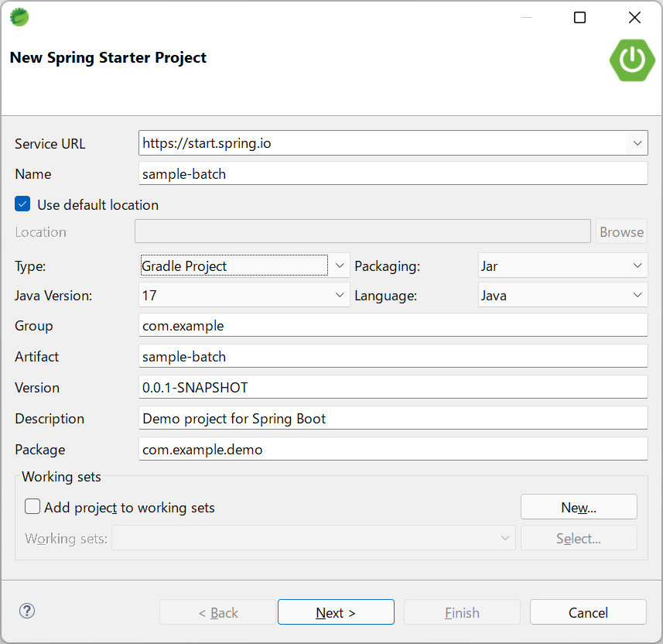Click the disabled Select... button
Image resolution: width=663 pixels, height=644 pixels.
click(x=579, y=538)
